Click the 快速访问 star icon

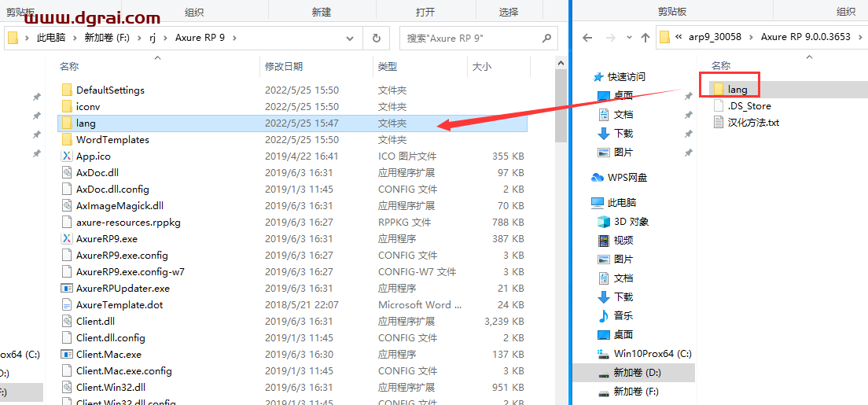598,76
